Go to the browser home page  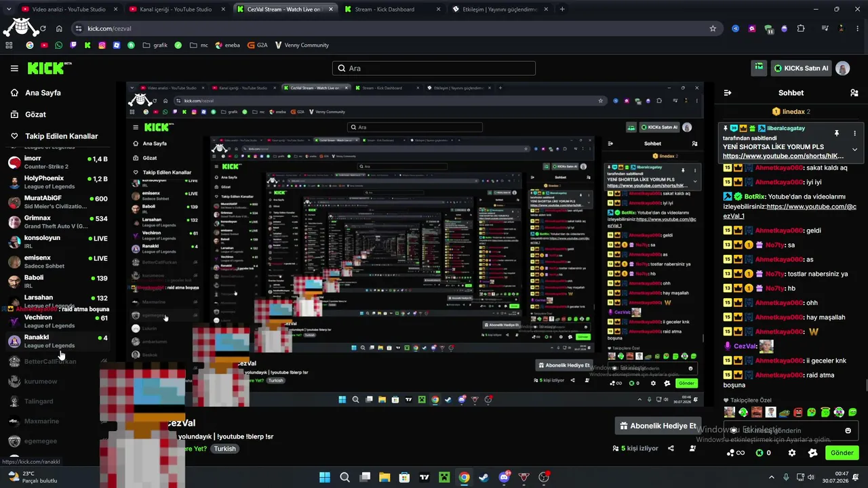[x=59, y=28]
